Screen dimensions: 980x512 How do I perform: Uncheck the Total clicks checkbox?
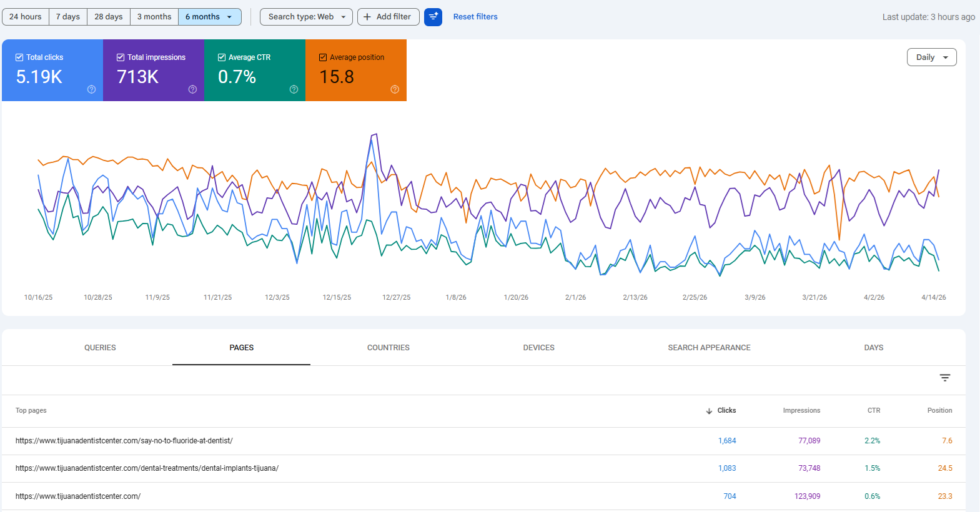coord(19,57)
